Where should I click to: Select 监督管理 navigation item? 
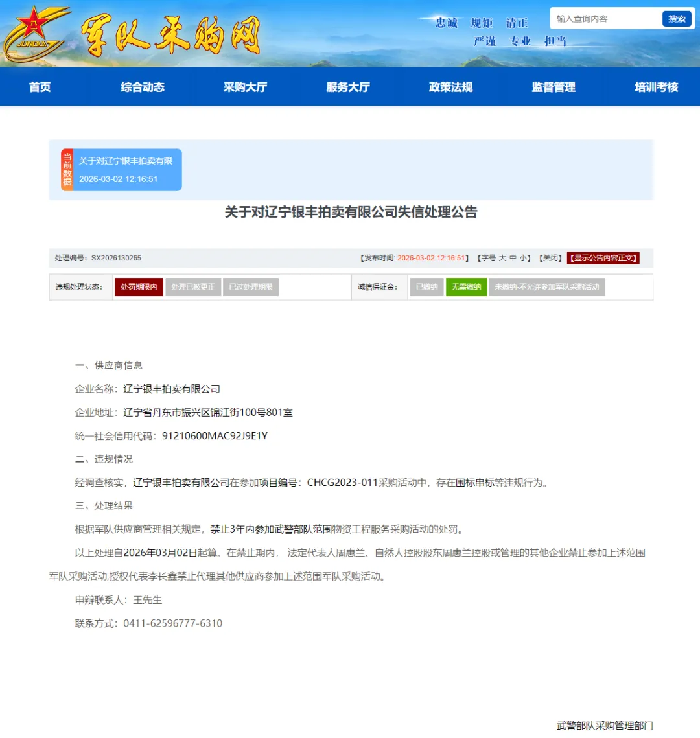click(554, 87)
